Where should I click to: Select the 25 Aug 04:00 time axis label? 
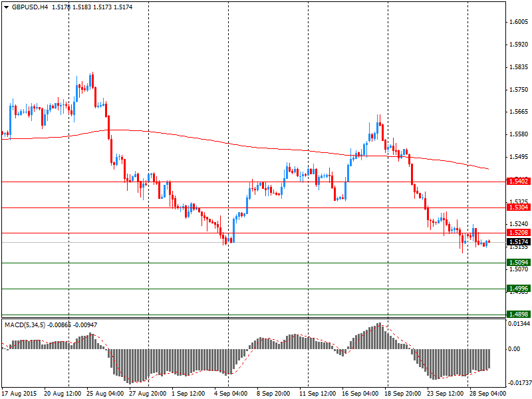click(x=105, y=394)
